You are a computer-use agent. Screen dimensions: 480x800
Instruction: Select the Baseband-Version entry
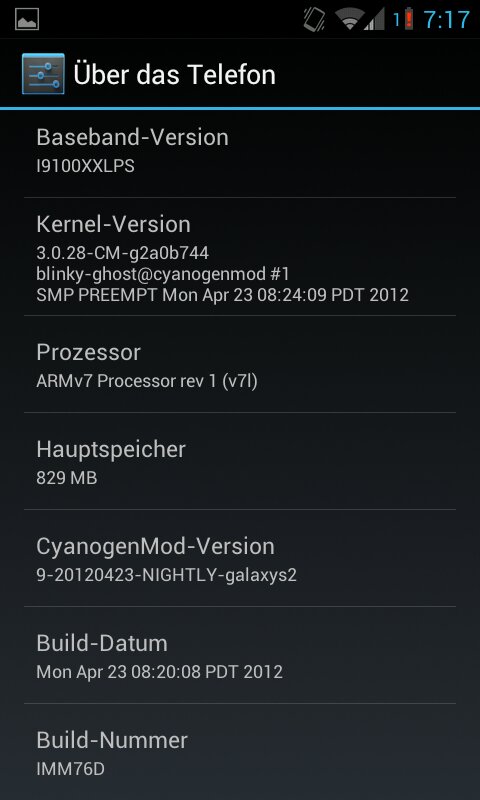(240, 151)
